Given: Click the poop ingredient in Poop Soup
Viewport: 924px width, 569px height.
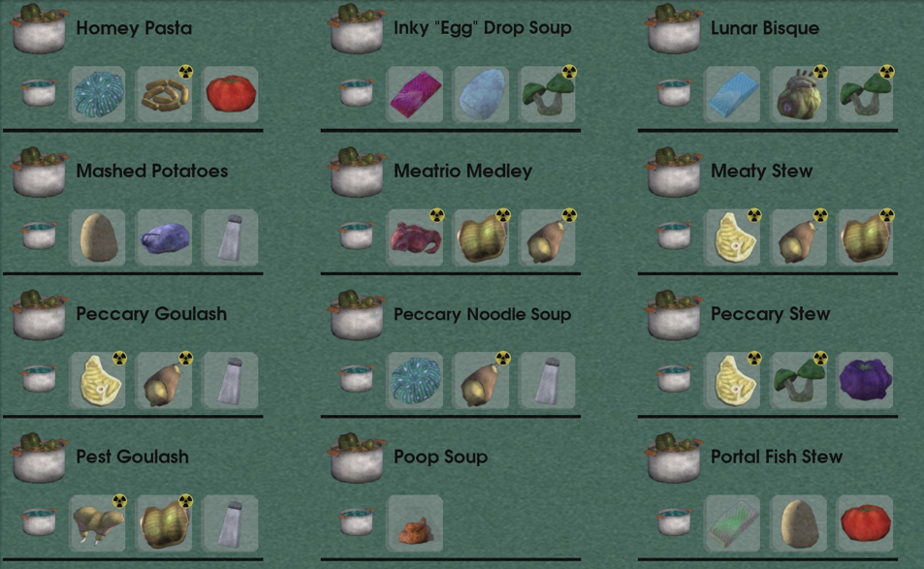Looking at the screenshot, I should (x=415, y=523).
